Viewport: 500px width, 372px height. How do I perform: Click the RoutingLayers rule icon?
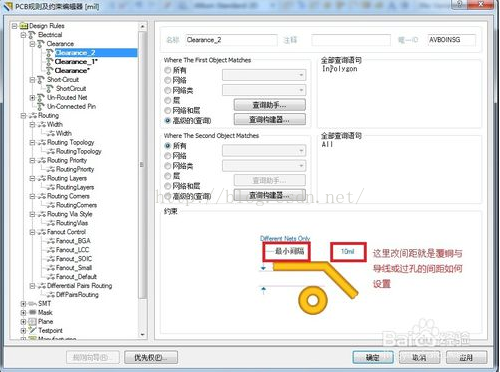pyautogui.click(x=51, y=187)
